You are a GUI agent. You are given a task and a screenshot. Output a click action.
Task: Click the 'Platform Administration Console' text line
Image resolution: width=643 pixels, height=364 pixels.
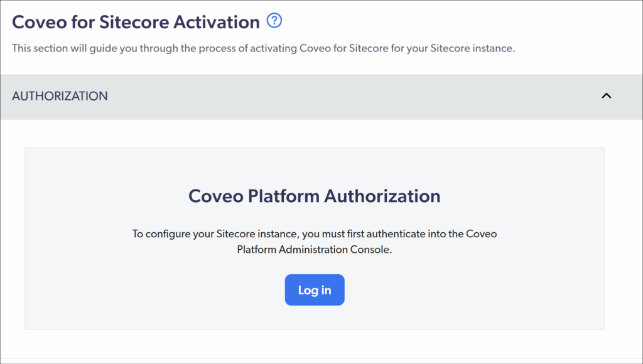pyautogui.click(x=314, y=249)
